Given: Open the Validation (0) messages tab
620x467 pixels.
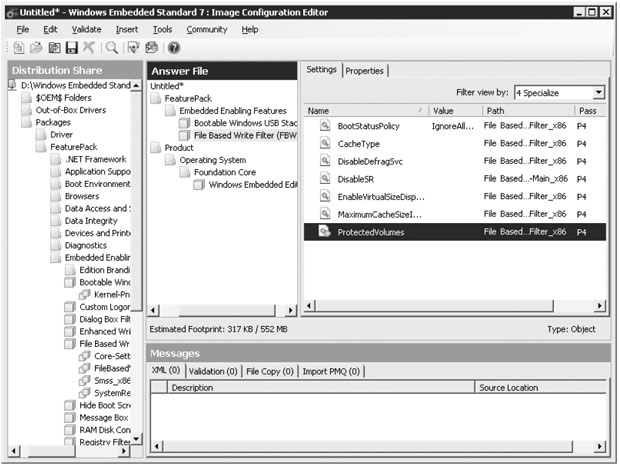Looking at the screenshot, I should 213,371.
